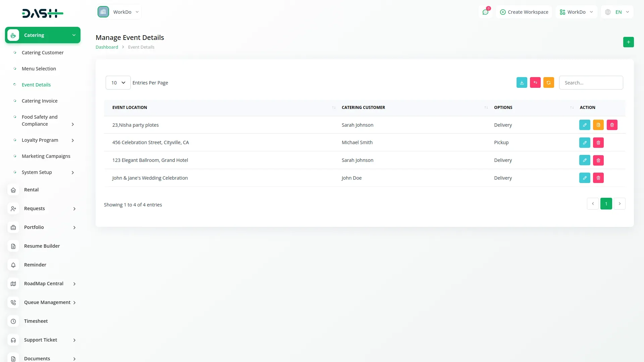Edit the 123 Elegant Ballroom event
Screen dimensions: 644x362
pos(584,160)
